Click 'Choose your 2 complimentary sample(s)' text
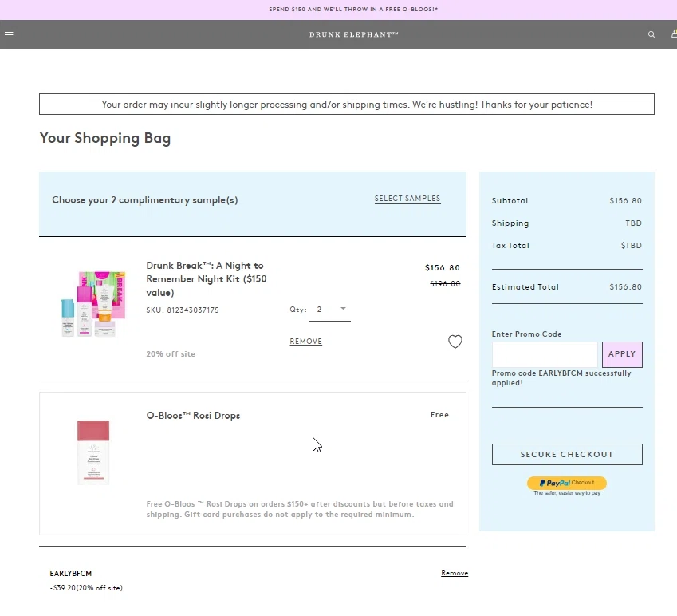Viewport: 677px width, 616px height. coord(144,200)
